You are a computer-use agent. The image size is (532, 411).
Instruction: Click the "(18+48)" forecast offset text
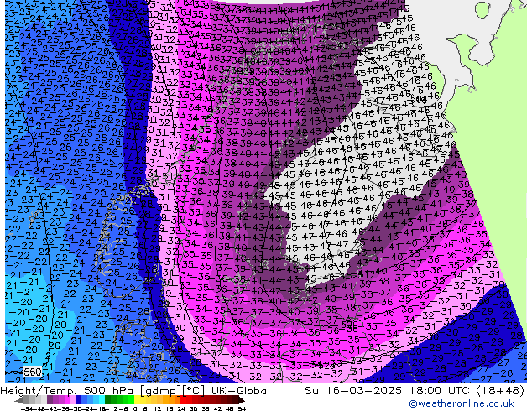(x=500, y=391)
